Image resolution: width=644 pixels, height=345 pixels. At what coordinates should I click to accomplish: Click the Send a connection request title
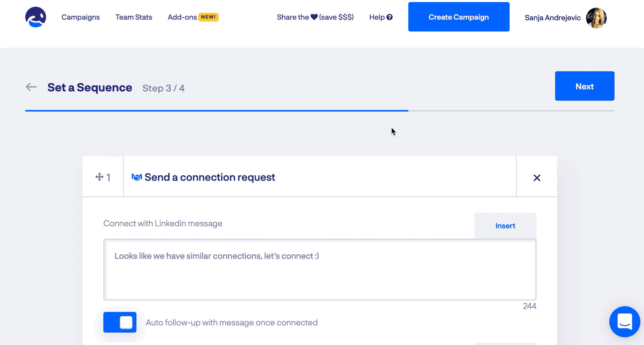coord(210,177)
